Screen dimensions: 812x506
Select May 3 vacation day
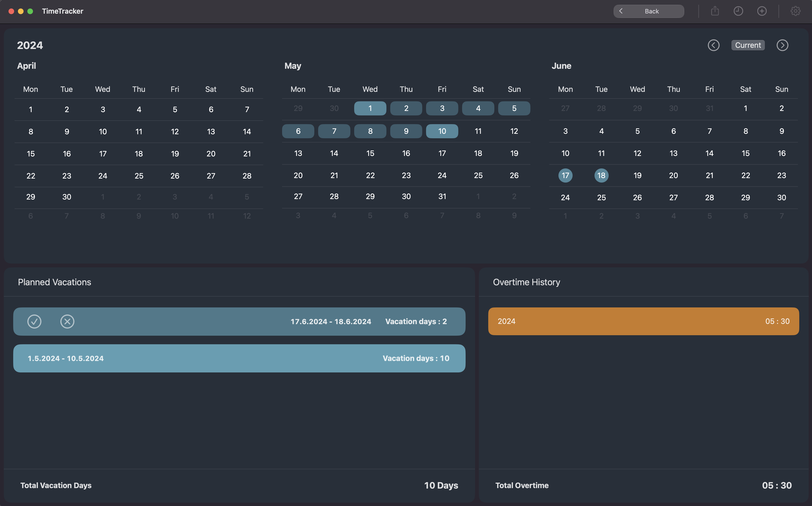(x=442, y=108)
